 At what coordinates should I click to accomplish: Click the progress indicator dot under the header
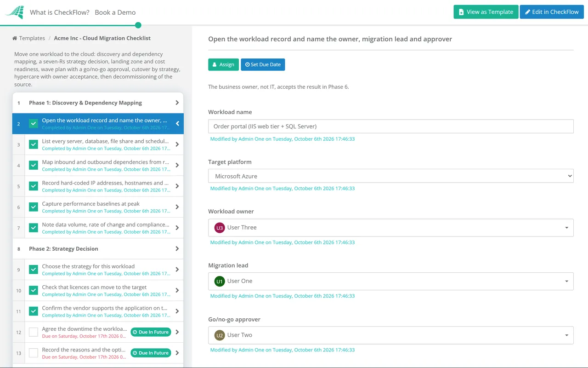click(x=138, y=25)
